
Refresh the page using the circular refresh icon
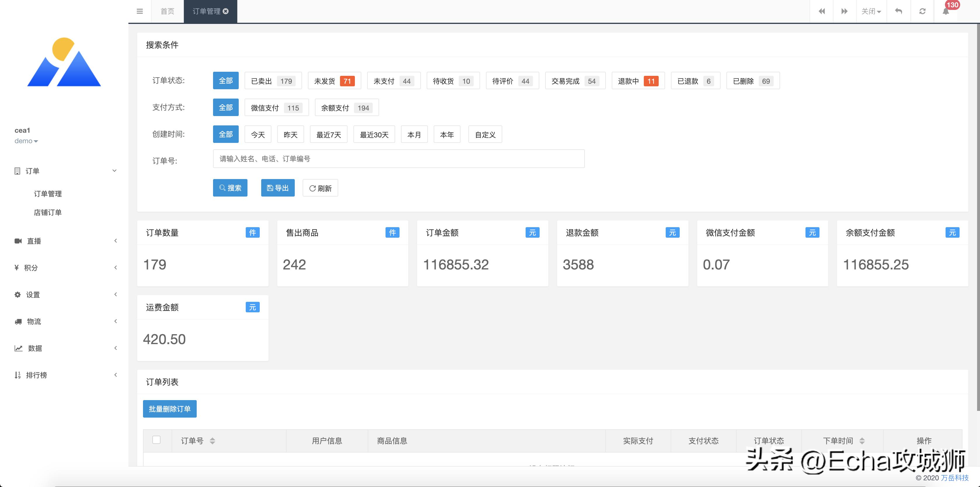click(x=922, y=11)
